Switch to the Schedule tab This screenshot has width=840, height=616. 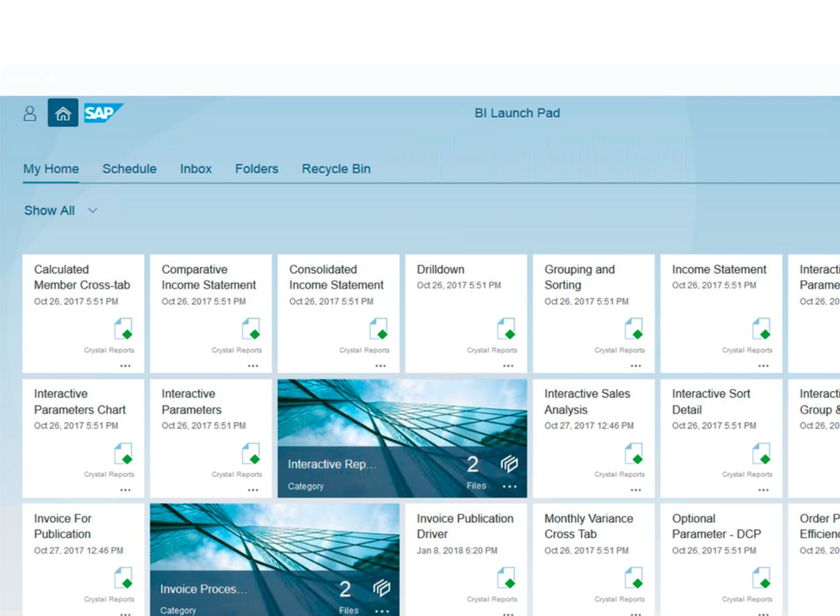click(x=129, y=169)
